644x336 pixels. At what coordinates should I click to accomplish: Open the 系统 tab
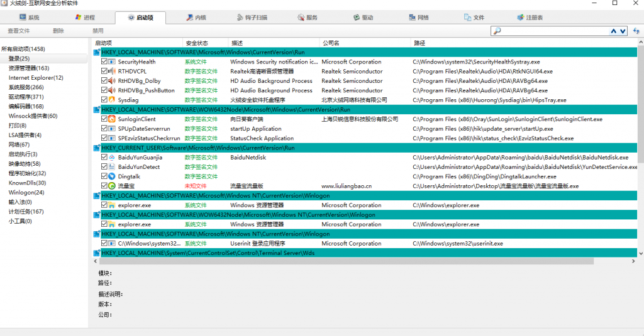coord(29,17)
